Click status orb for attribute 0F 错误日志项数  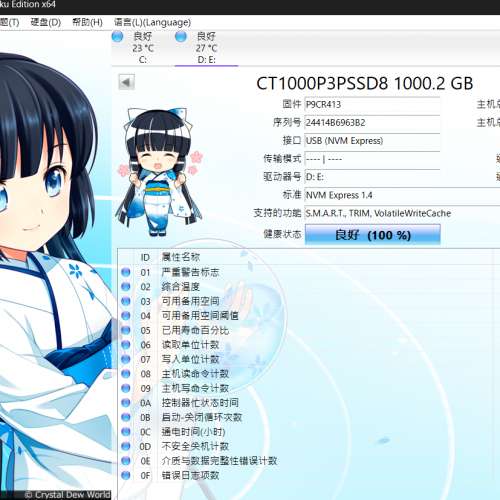[x=126, y=475]
